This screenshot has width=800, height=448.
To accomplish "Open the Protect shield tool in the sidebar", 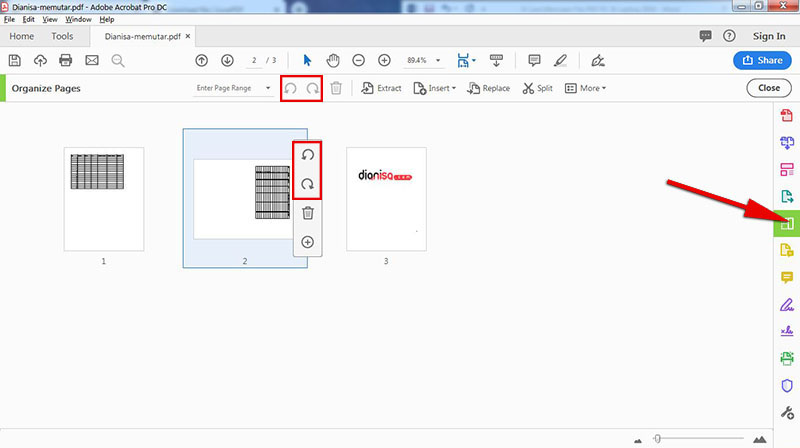I will [x=787, y=386].
